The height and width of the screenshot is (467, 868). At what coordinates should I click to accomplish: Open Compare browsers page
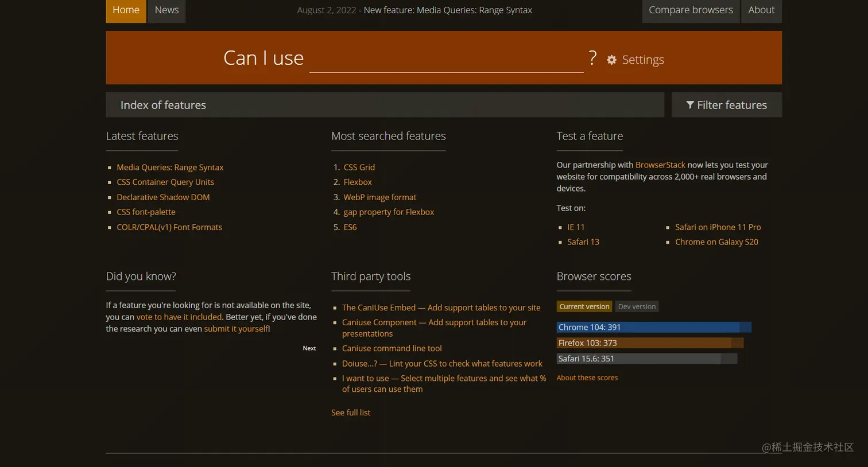coord(691,10)
